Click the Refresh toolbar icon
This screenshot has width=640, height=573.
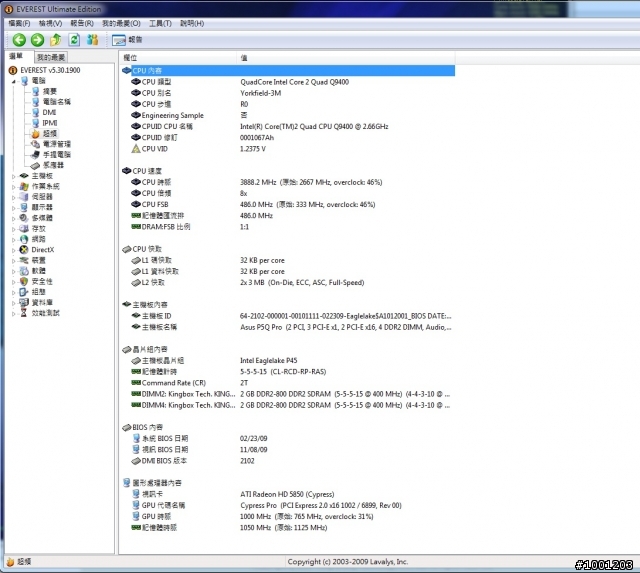[x=74, y=40]
